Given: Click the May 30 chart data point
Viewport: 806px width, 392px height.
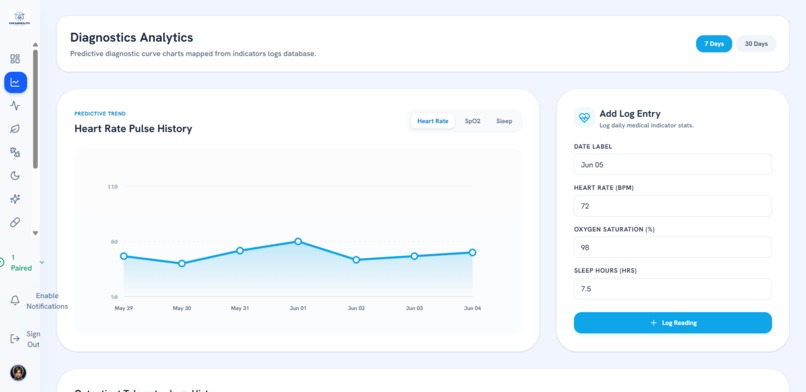Looking at the screenshot, I should [x=181, y=264].
